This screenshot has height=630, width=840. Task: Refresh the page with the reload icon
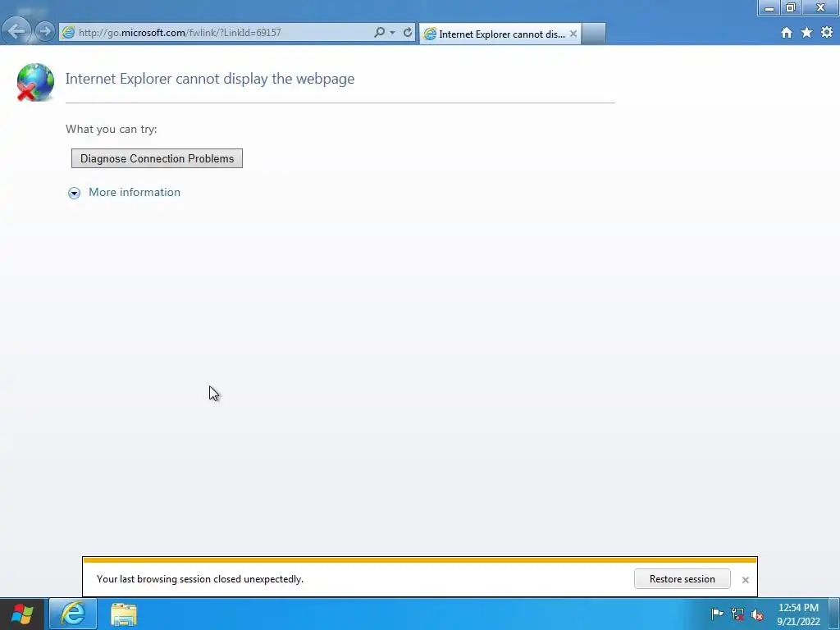408,32
